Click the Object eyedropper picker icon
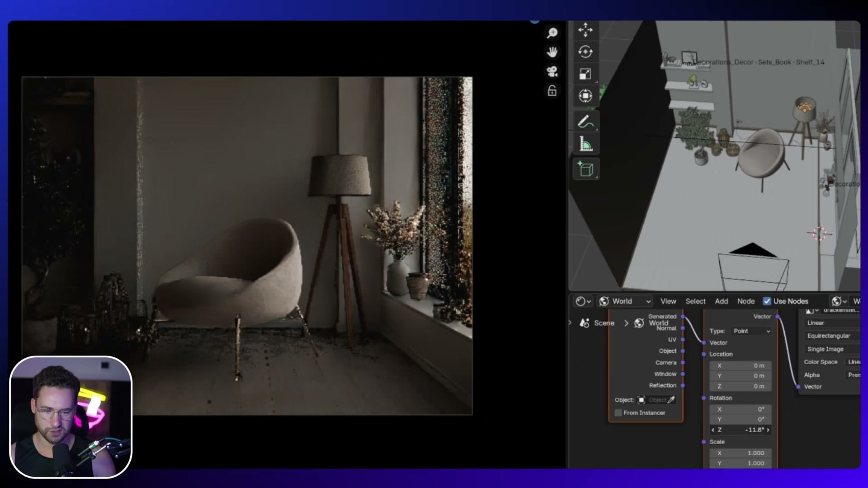 click(671, 400)
